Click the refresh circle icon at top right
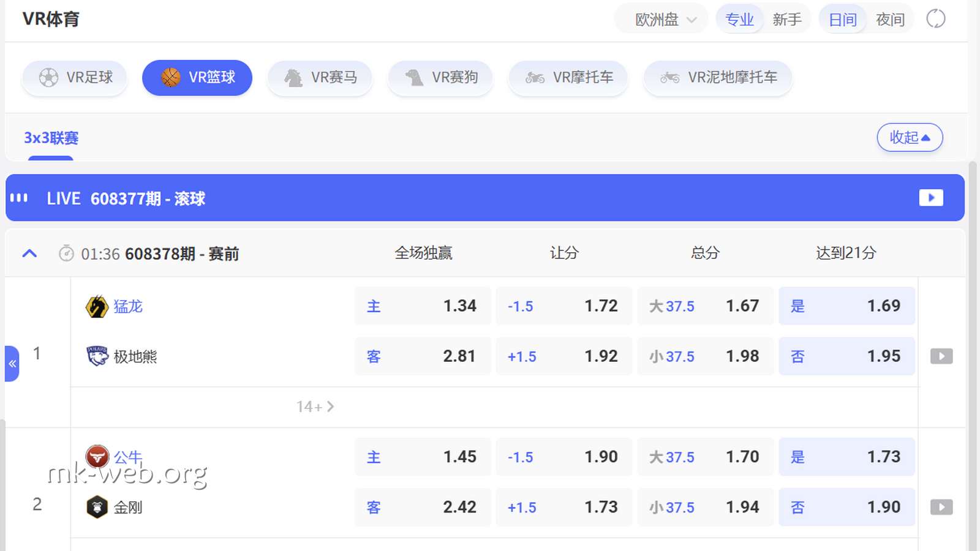This screenshot has width=980, height=551. point(935,19)
